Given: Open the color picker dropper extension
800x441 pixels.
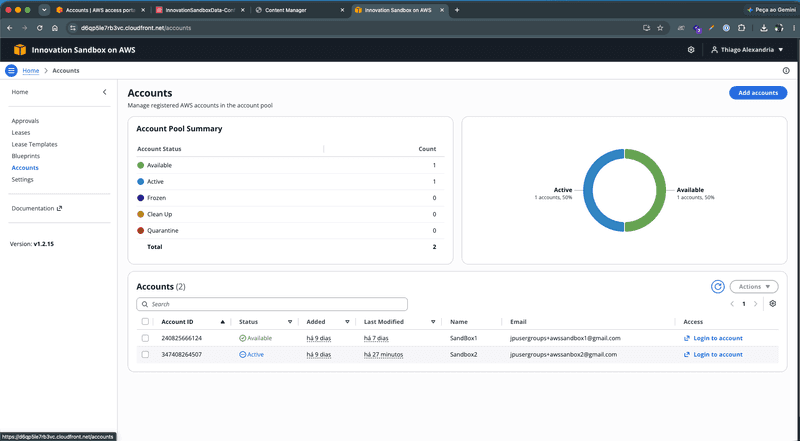Looking at the screenshot, I should pyautogui.click(x=711, y=28).
